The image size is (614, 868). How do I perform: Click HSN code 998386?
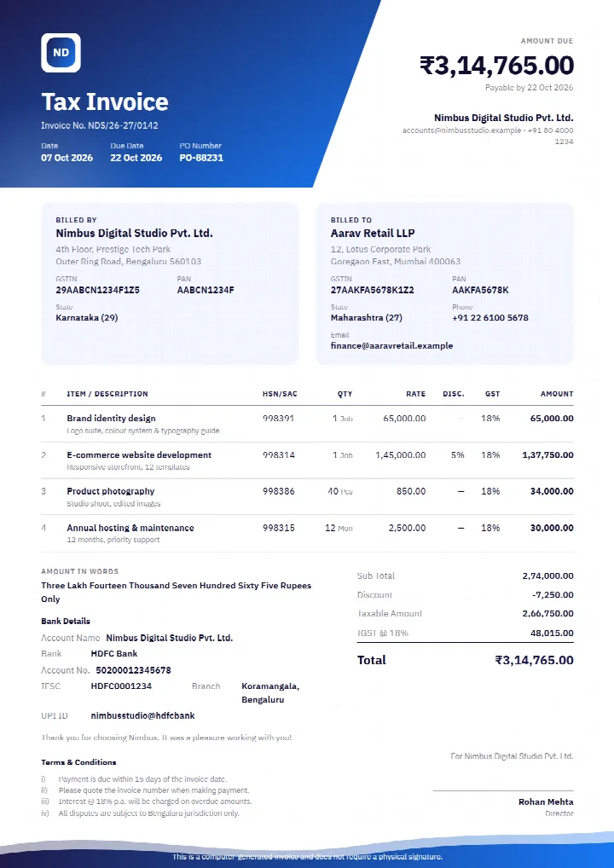click(279, 491)
